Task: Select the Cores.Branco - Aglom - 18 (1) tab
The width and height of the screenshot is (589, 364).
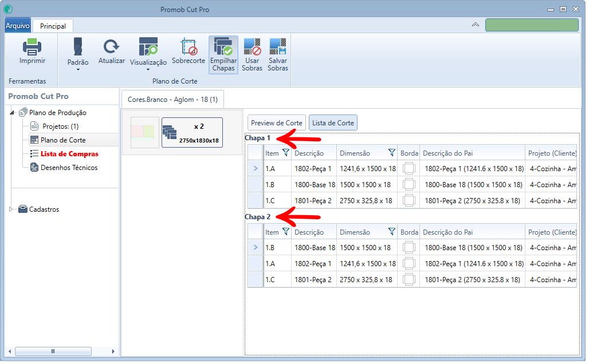Action: (173, 100)
